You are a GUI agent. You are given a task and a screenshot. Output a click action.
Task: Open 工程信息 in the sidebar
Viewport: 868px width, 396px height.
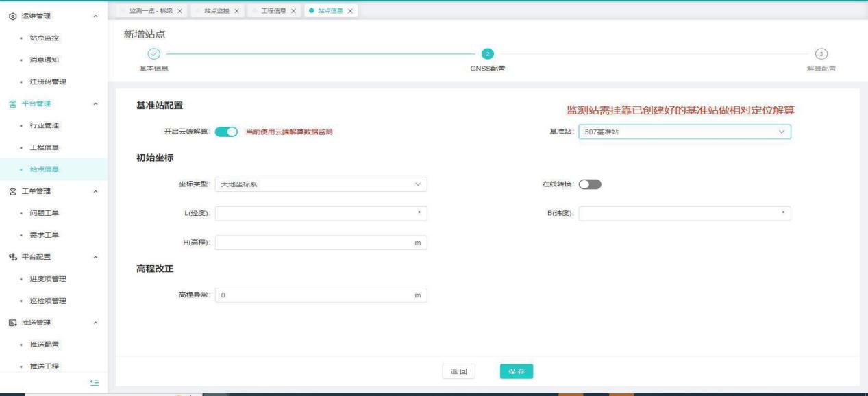pyautogui.click(x=47, y=147)
